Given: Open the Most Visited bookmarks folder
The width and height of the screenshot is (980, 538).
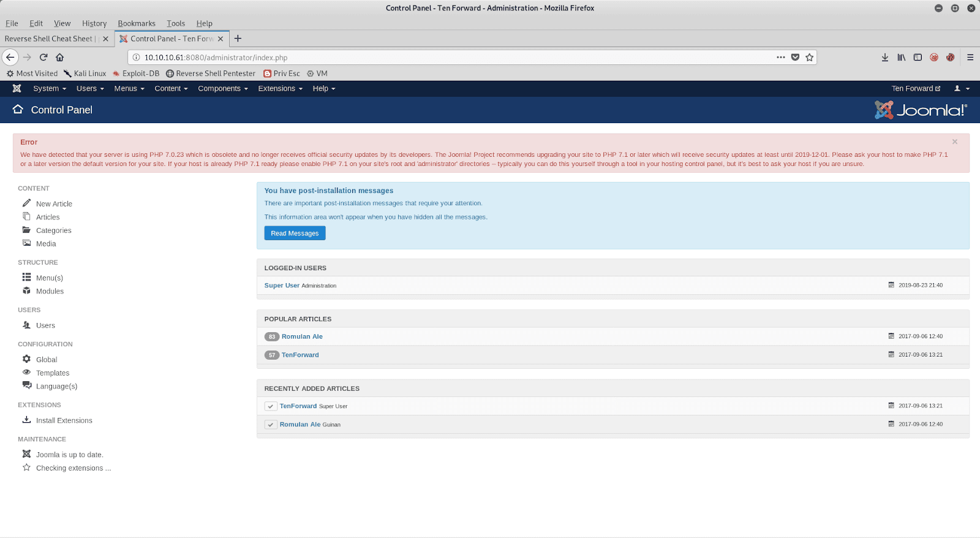Looking at the screenshot, I should pos(32,74).
